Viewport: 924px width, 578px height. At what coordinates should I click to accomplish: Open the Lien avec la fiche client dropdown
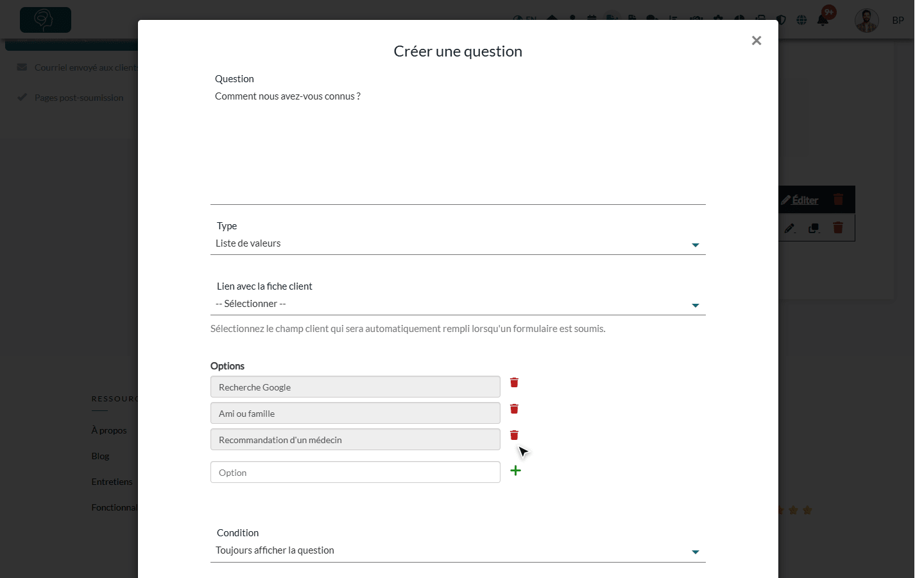click(x=458, y=304)
